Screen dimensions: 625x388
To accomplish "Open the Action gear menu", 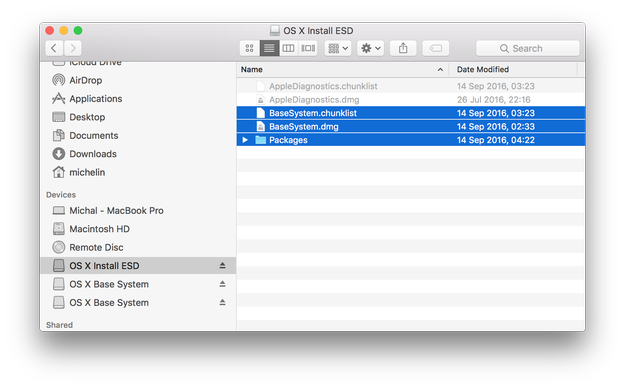I will point(370,48).
